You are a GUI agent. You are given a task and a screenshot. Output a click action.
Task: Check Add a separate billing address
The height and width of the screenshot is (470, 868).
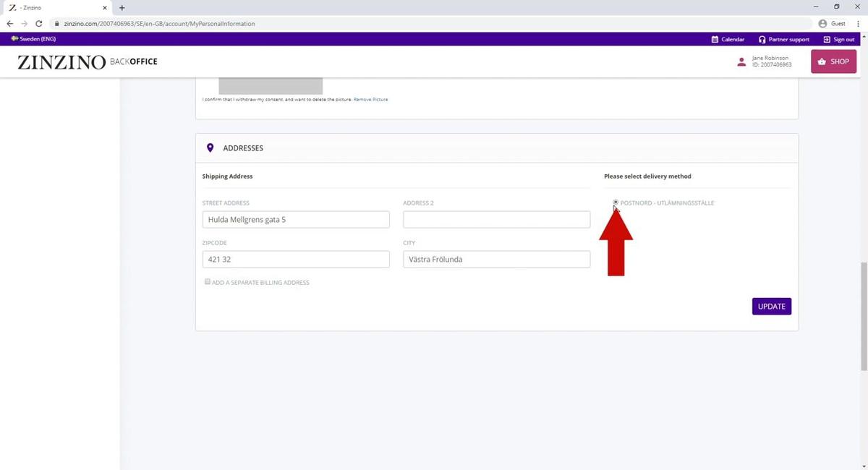coord(208,282)
